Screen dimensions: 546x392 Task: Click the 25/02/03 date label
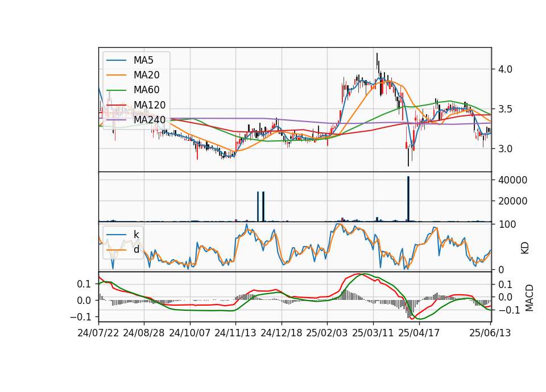(x=327, y=333)
